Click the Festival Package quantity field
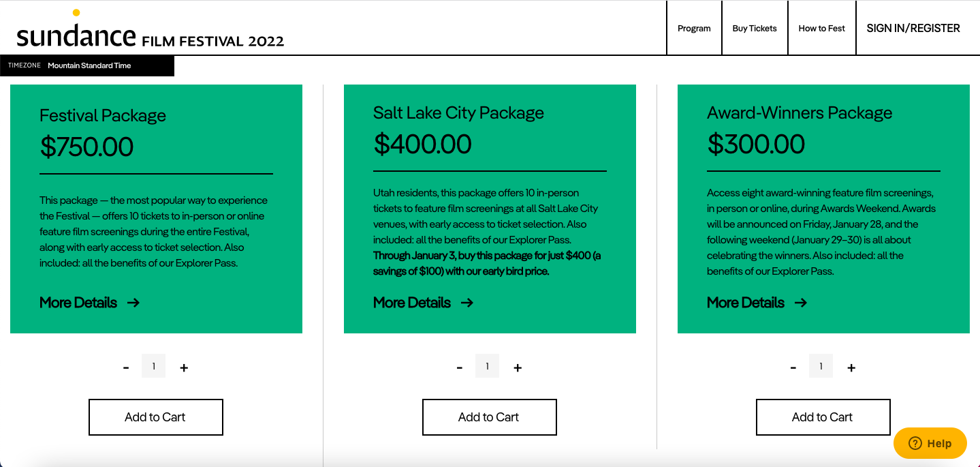 (153, 366)
